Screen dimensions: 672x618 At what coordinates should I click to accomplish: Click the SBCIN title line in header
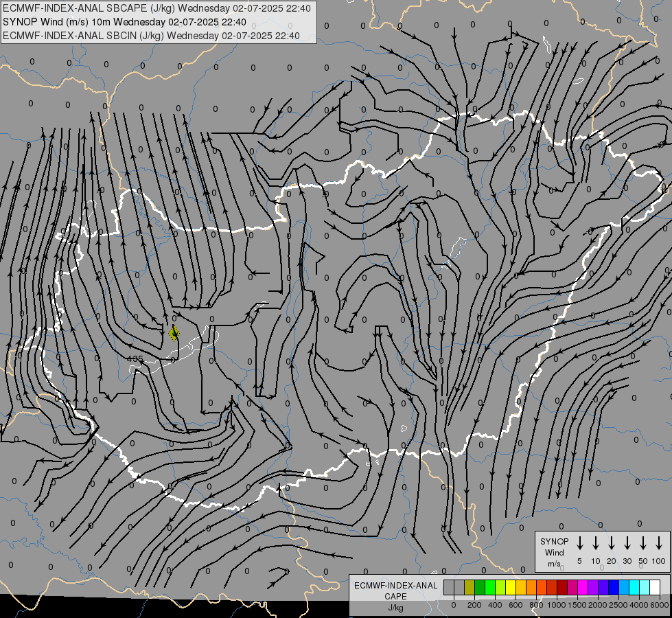(151, 36)
